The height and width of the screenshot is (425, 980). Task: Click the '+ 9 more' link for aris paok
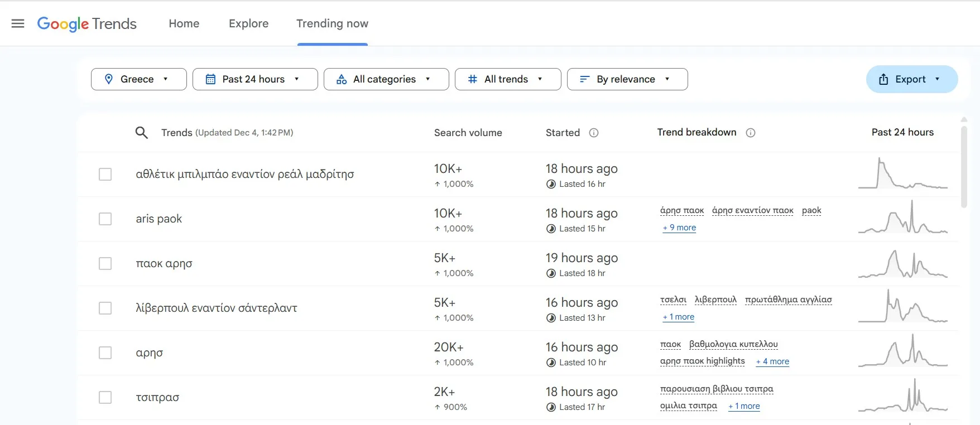[679, 228]
